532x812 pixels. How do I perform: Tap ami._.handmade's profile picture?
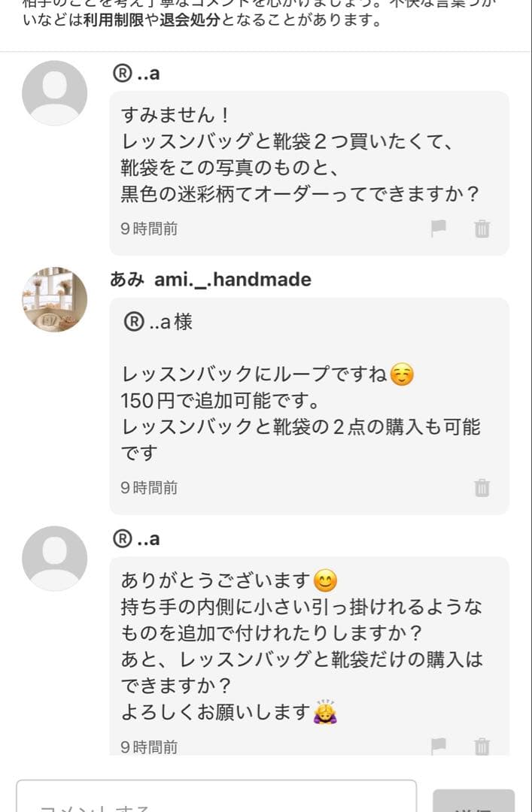pos(53,299)
